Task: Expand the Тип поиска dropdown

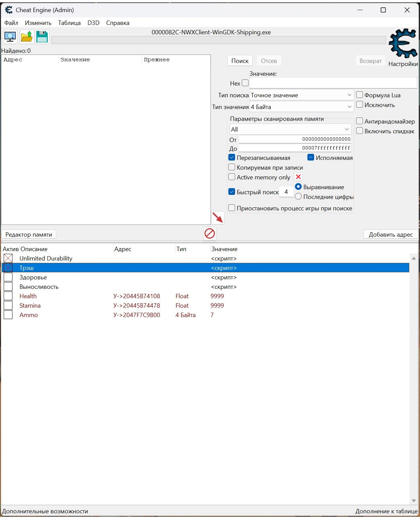Action: (301, 95)
